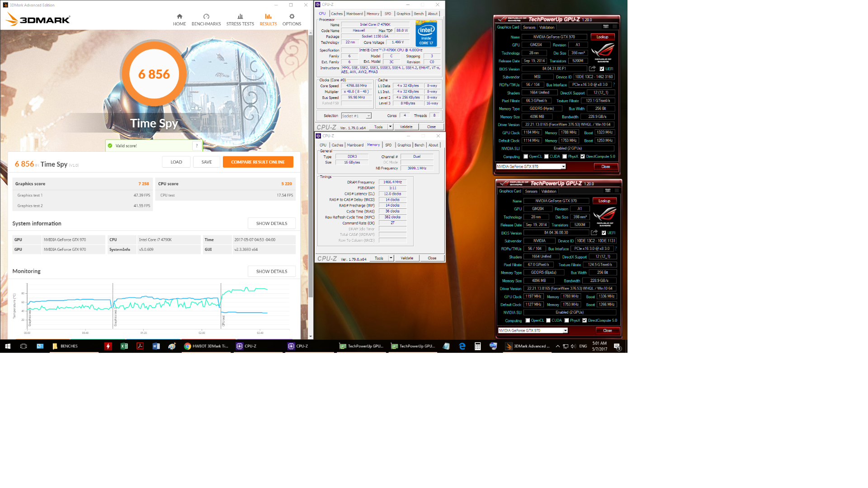The width and height of the screenshot is (868, 488).
Task: Click BIOS share icon beside 84.04.31.00.F1
Action: (x=592, y=69)
